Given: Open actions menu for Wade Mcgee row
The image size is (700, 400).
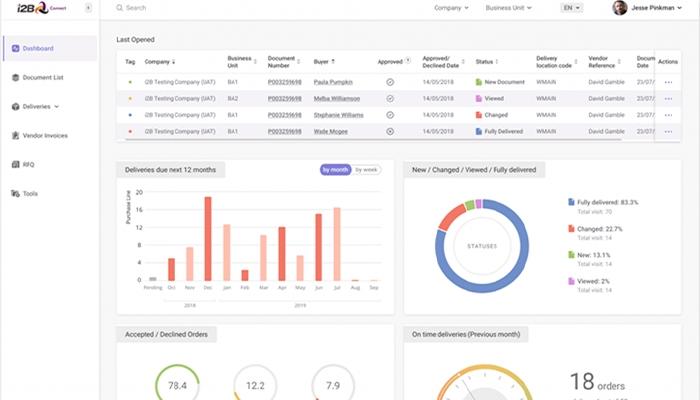Looking at the screenshot, I should coord(668,132).
